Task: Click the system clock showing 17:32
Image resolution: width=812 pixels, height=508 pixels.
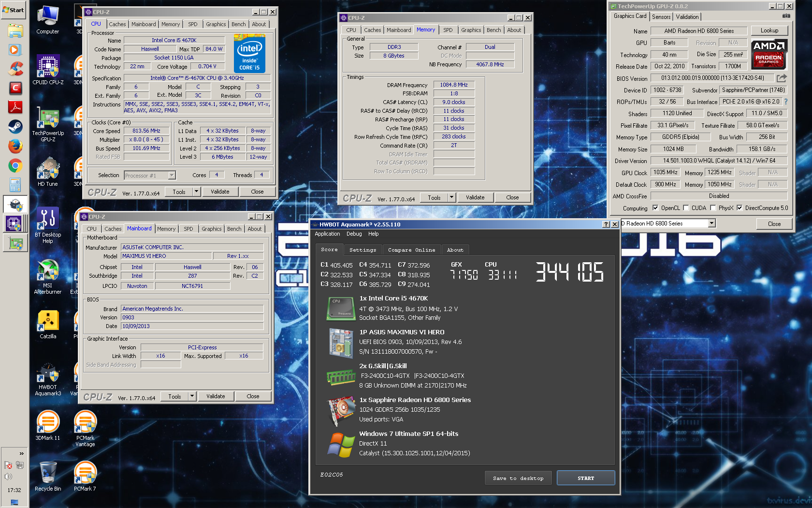Action: pyautogui.click(x=14, y=490)
